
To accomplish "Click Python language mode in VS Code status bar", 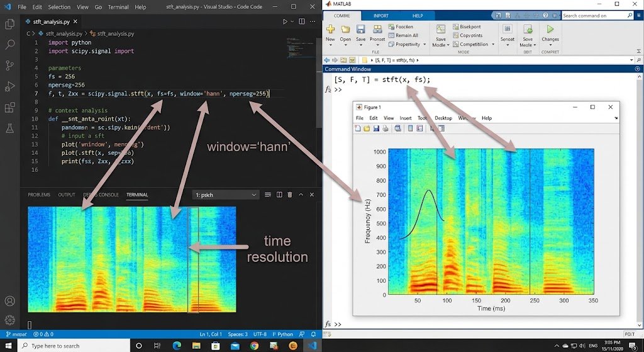I will pos(282,334).
